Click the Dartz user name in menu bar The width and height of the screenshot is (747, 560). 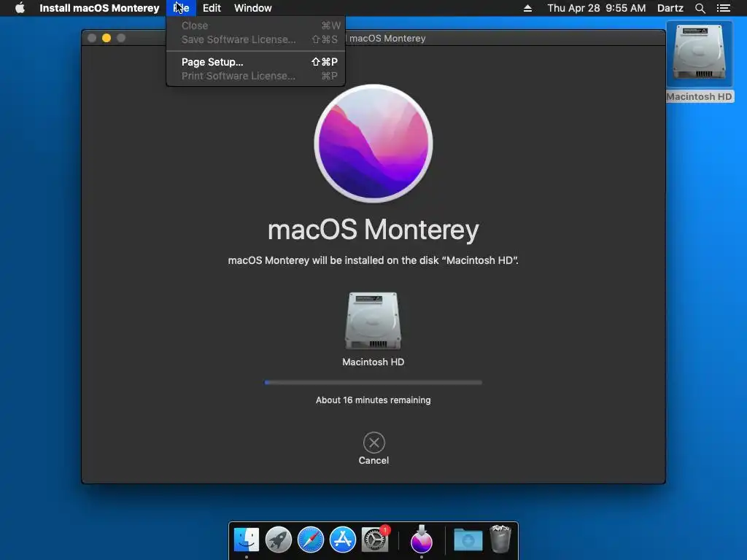point(670,8)
